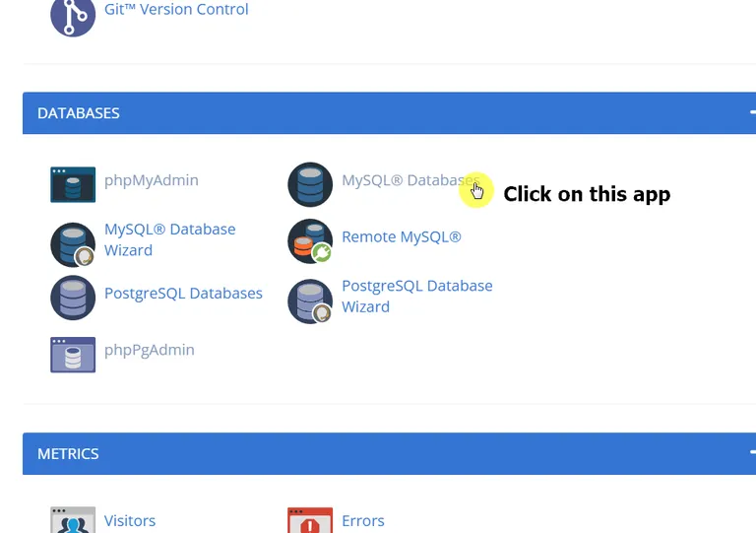The image size is (756, 533).
Task: Open the phpMyAdmin link
Action: pyautogui.click(x=152, y=180)
